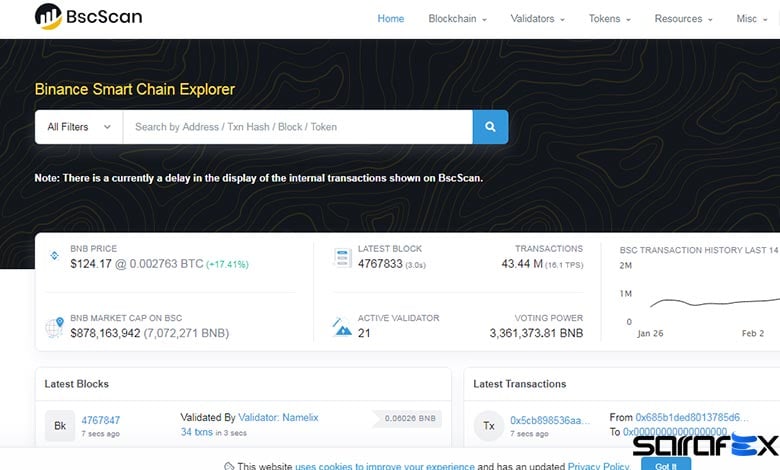Go to the Home nav item
The width and height of the screenshot is (780, 470).
pyautogui.click(x=390, y=19)
